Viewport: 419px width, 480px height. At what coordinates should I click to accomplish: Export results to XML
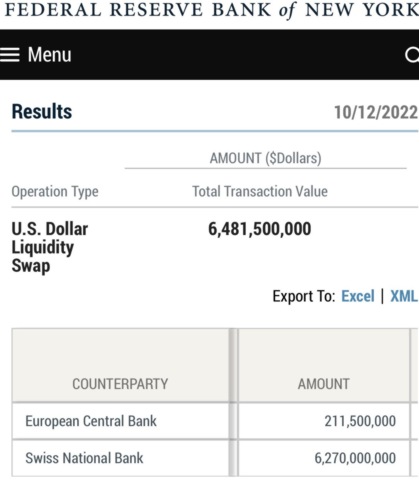click(404, 296)
